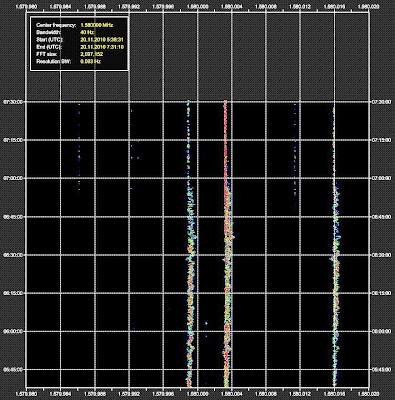The image size is (395, 400).
Task: Click the 'Bandwidth:' label in info box
Action: [48, 33]
